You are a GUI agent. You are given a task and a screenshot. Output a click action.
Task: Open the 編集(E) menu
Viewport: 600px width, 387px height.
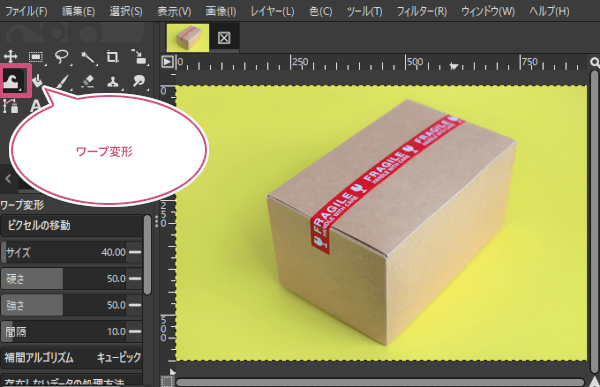(x=78, y=11)
